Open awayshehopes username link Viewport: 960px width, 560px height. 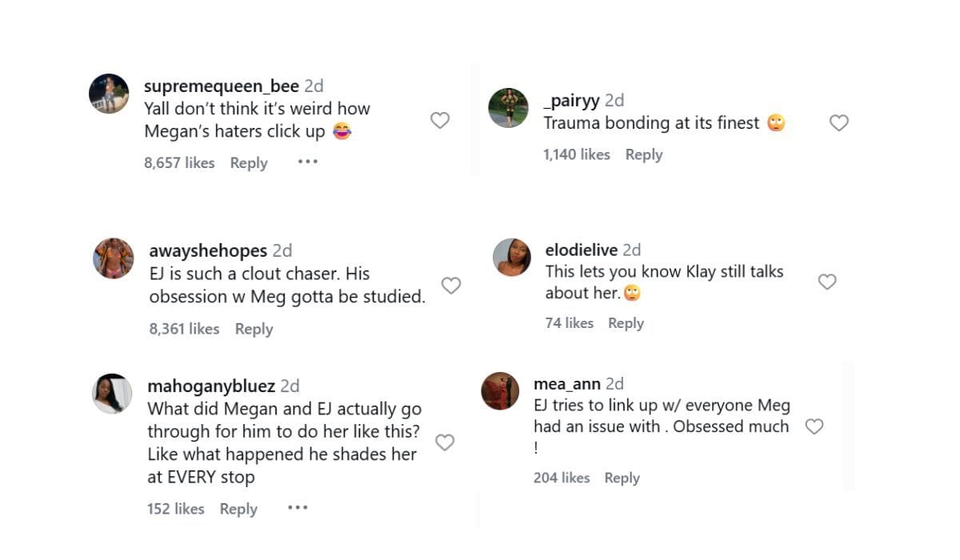[x=209, y=251]
